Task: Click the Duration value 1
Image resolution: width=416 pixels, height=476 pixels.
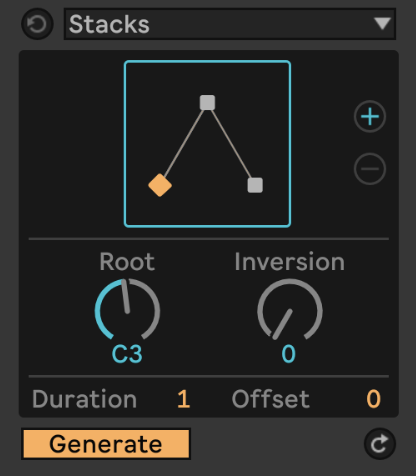Action: click(184, 399)
